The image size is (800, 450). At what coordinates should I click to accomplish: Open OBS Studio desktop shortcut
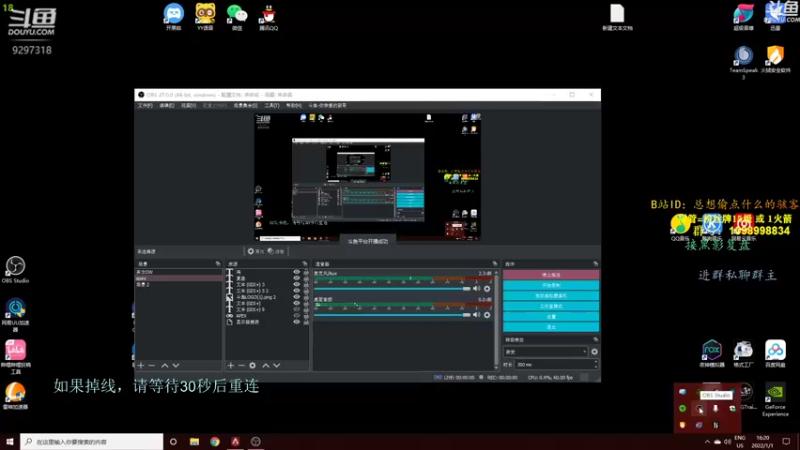coord(15,270)
